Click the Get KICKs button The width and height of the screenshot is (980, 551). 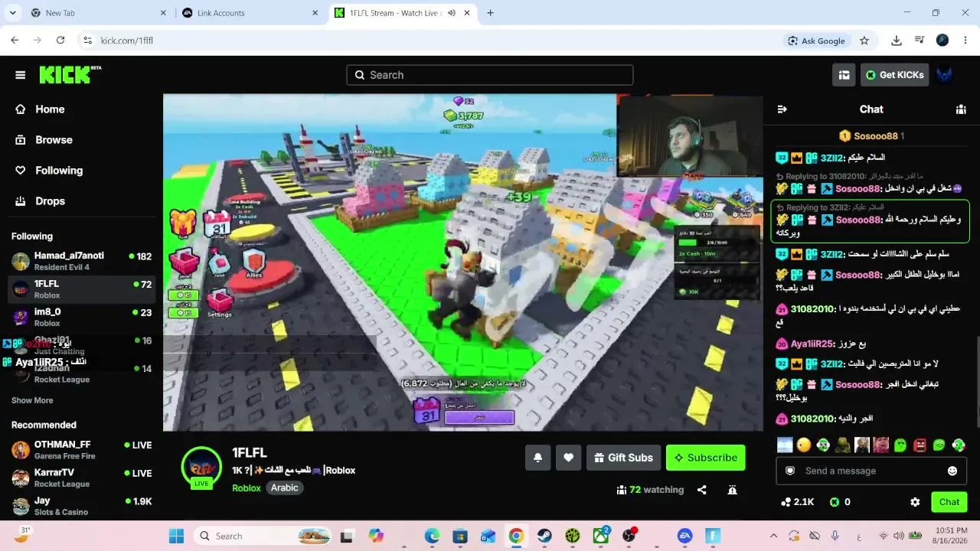coord(895,75)
